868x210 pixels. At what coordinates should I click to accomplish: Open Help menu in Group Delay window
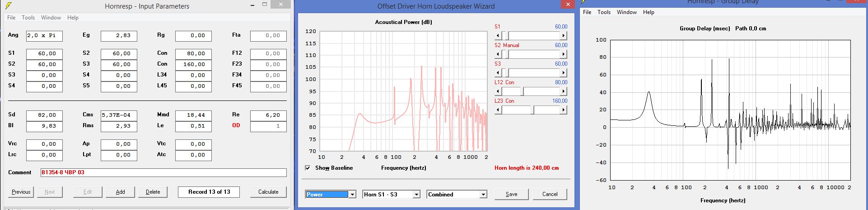649,12
